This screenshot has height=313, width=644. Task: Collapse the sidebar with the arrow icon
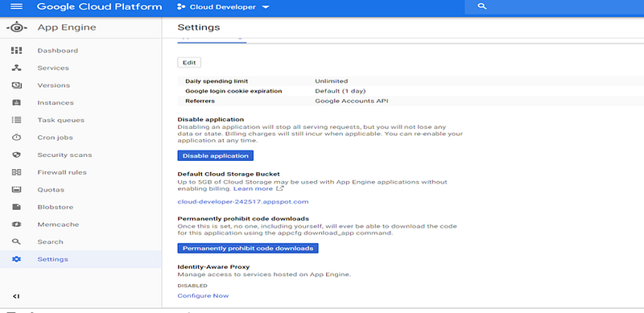[16, 296]
